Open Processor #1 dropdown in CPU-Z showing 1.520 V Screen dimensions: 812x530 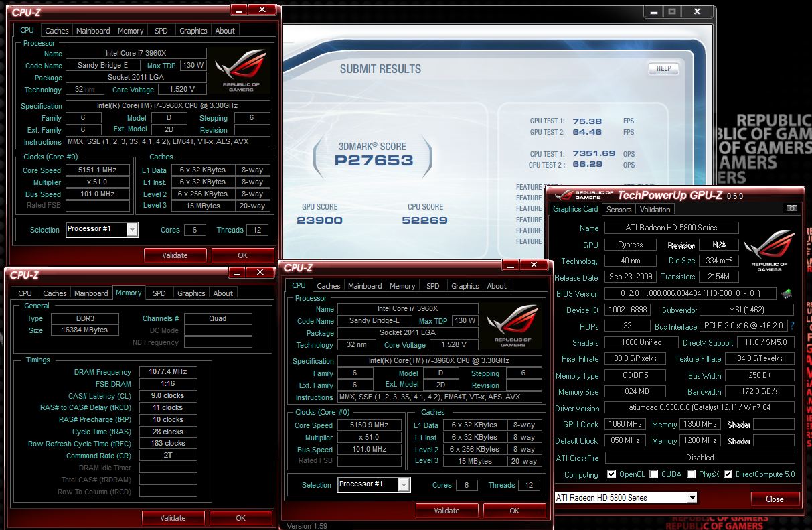(102, 230)
